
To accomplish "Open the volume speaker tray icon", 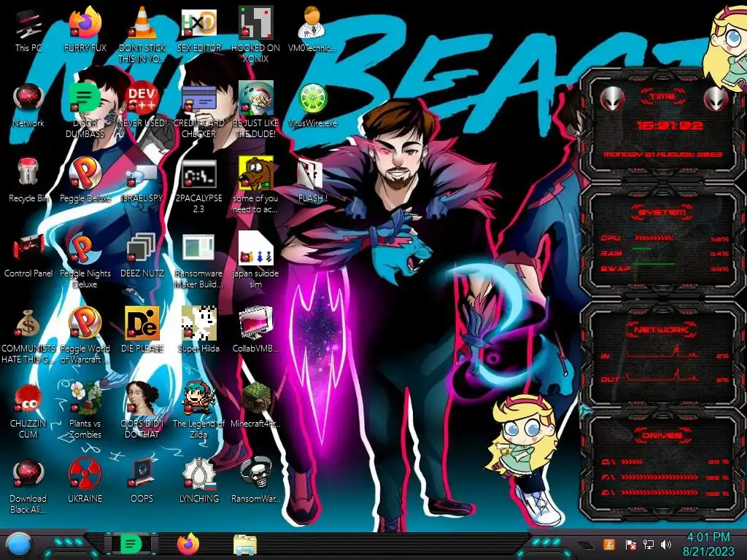I will 666,545.
